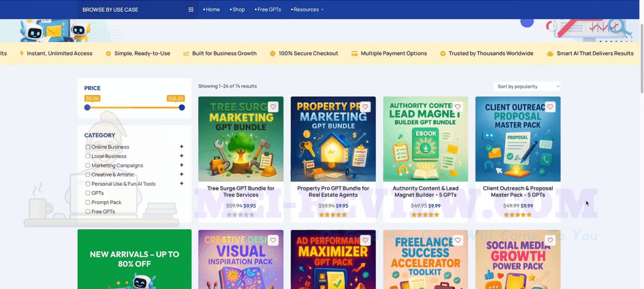
Task: Open Authority Content Lead Magnet Builder thumbnail
Action: click(426, 139)
